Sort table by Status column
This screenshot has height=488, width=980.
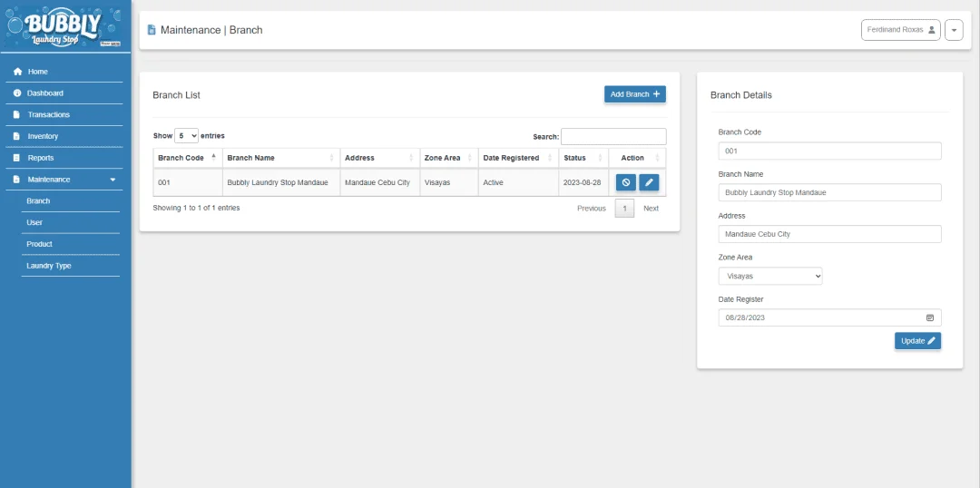[x=583, y=158]
